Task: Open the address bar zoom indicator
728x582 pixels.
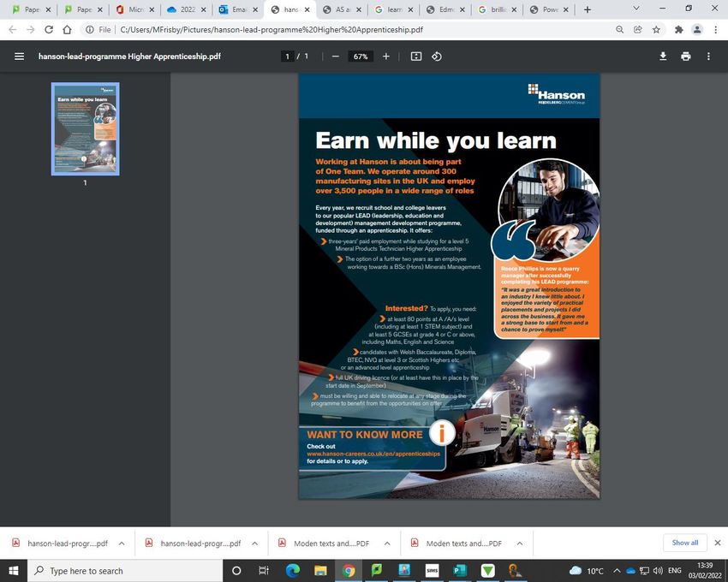Action: coord(619,30)
